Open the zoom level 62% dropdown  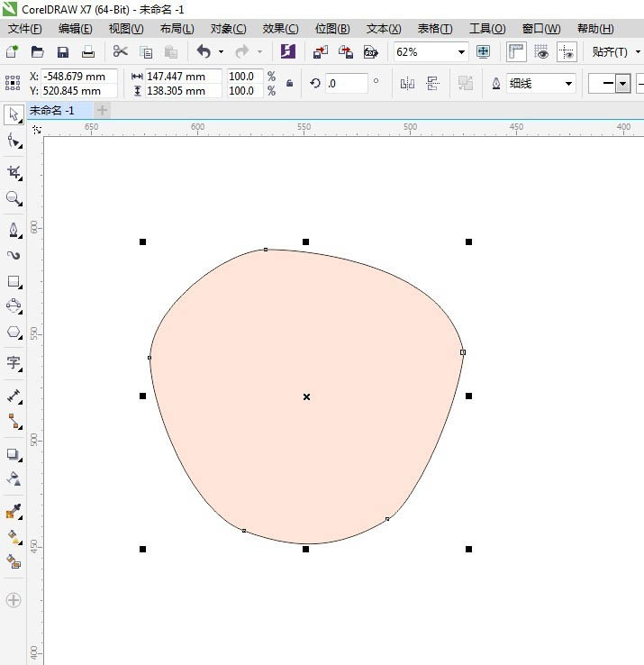(x=461, y=52)
